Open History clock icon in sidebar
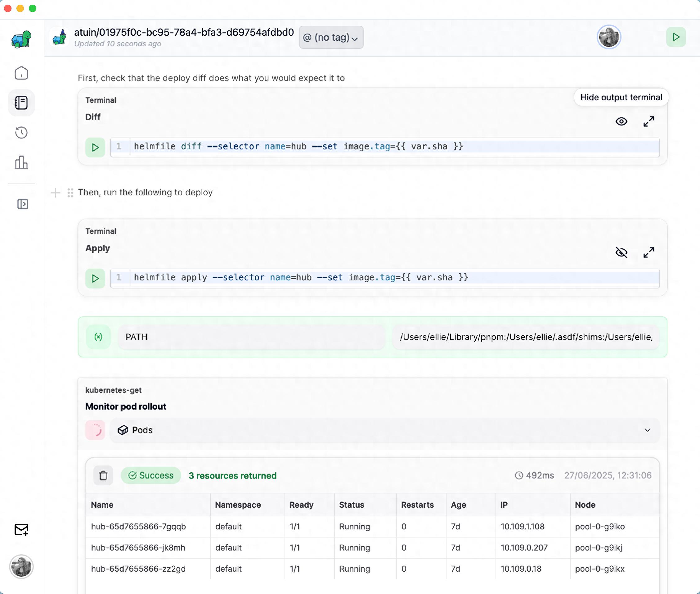The width and height of the screenshot is (700, 594). coord(21,133)
